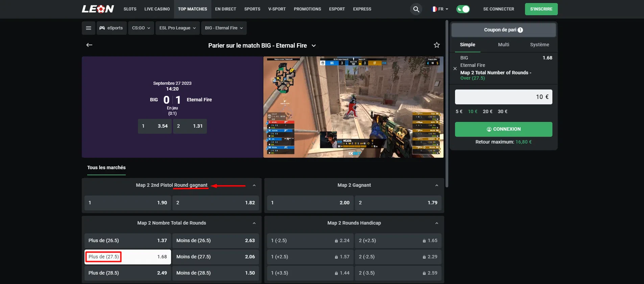
Task: Switch to the Multi bet tab
Action: click(503, 45)
